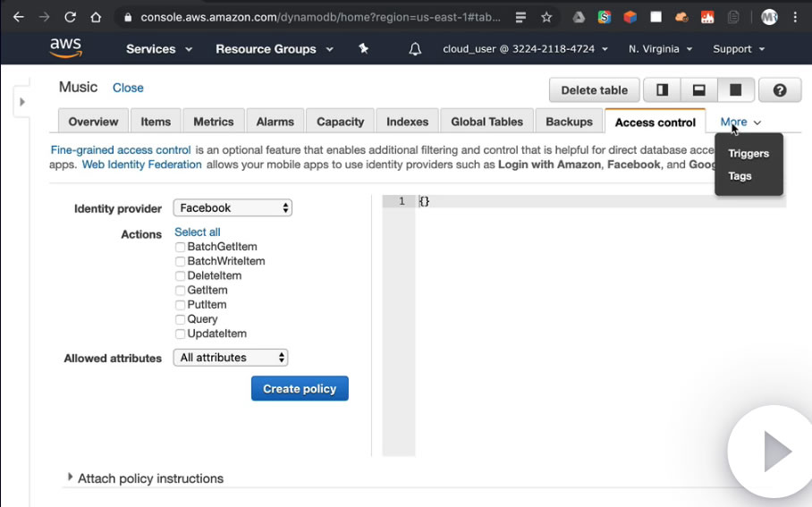Select Triggers from the More menu
Viewport: 812px width, 507px height.
(x=749, y=153)
